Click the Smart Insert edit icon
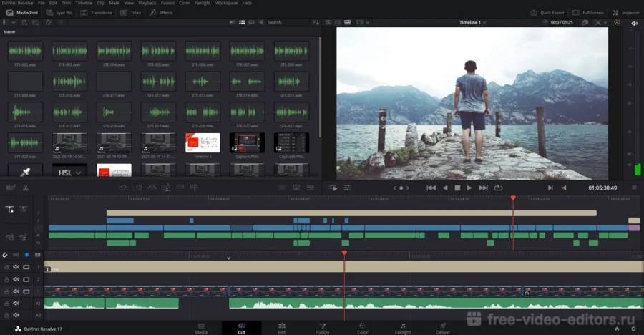Viewport: 644px width, 335px height. (x=123, y=188)
